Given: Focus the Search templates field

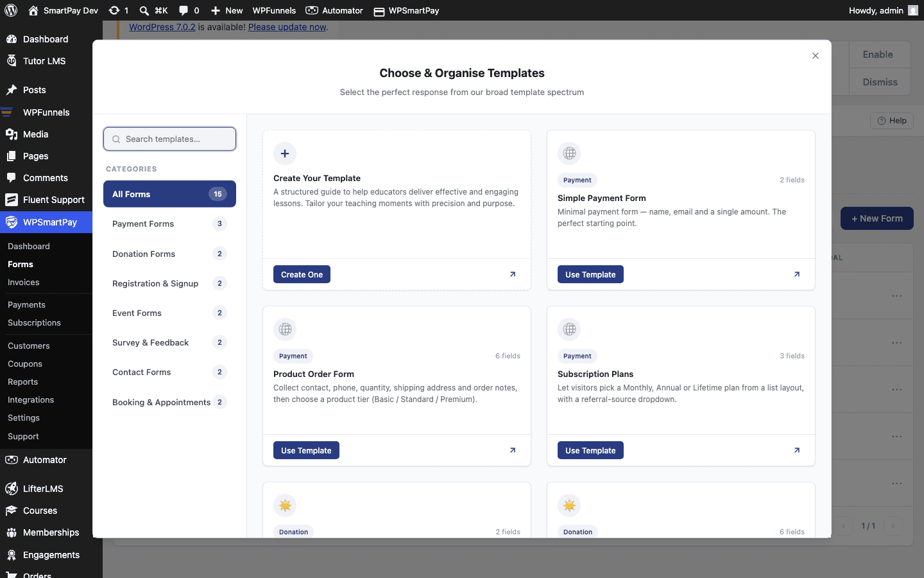Looking at the screenshot, I should 169,139.
